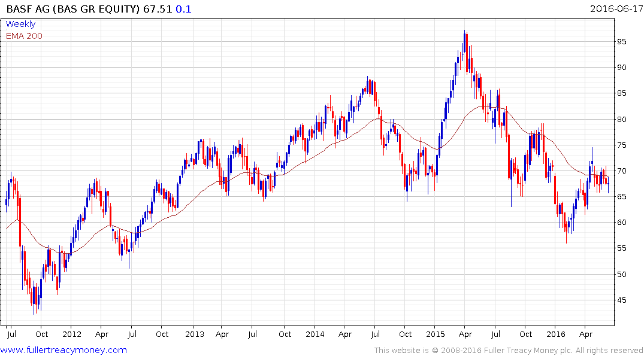The height and width of the screenshot is (359, 644).
Task: Click the 60 price axis label
Action: pyautogui.click(x=622, y=223)
